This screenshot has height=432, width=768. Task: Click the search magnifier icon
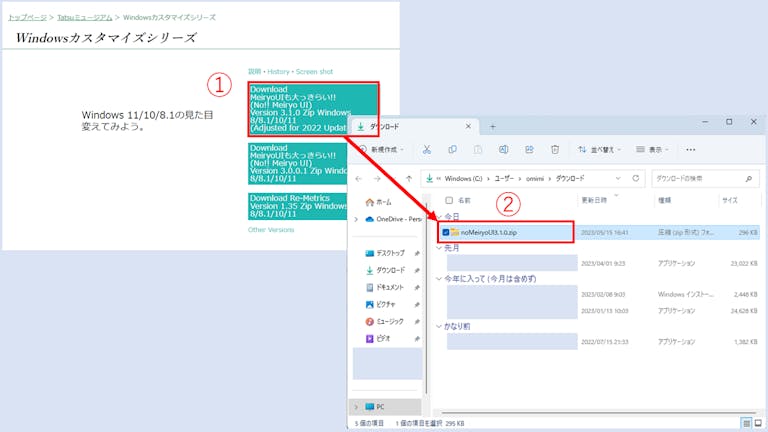coord(749,179)
